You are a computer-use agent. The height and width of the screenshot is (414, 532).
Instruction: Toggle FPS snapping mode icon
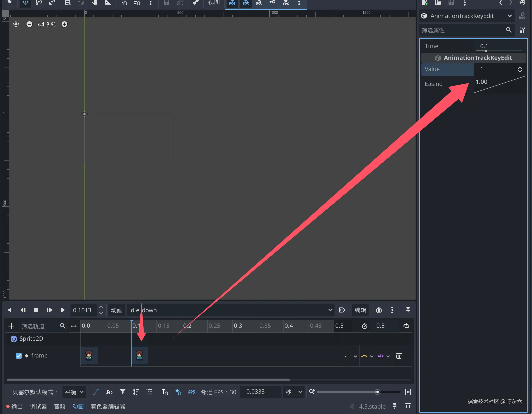(x=192, y=392)
